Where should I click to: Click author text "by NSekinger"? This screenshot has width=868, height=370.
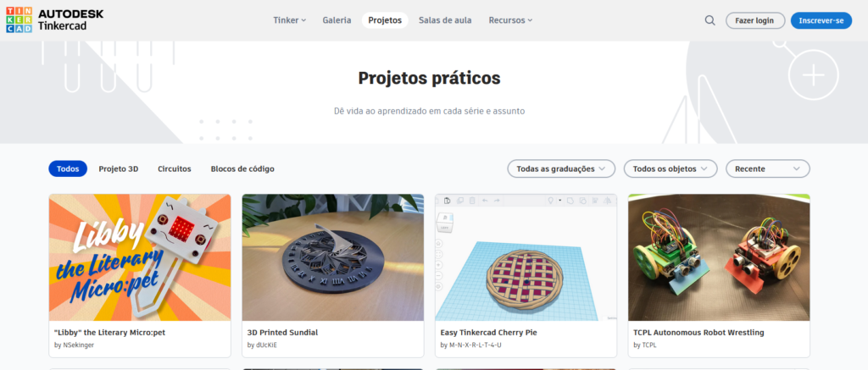(75, 345)
